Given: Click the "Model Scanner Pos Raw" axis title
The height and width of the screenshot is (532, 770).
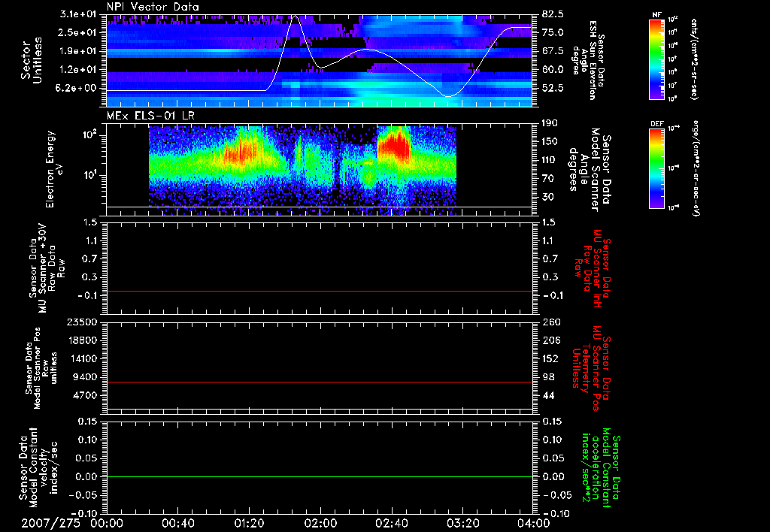Looking at the screenshot, I should click(42, 368).
